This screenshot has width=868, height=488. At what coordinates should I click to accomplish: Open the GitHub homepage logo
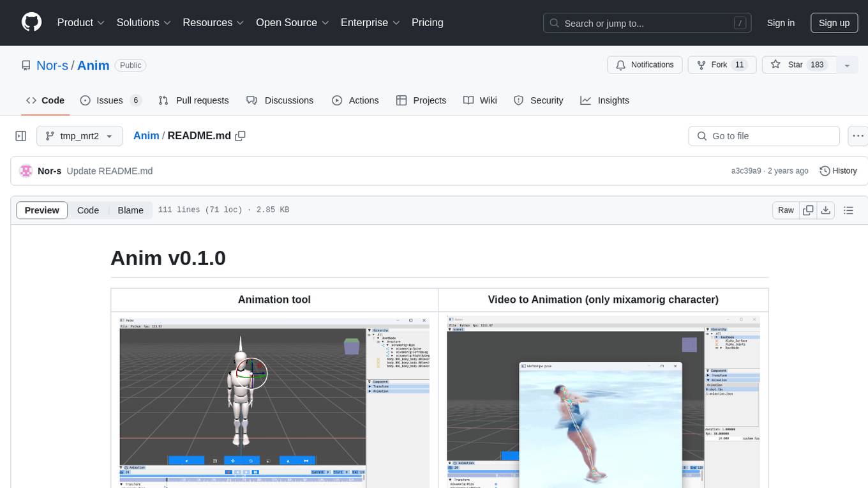(x=31, y=22)
